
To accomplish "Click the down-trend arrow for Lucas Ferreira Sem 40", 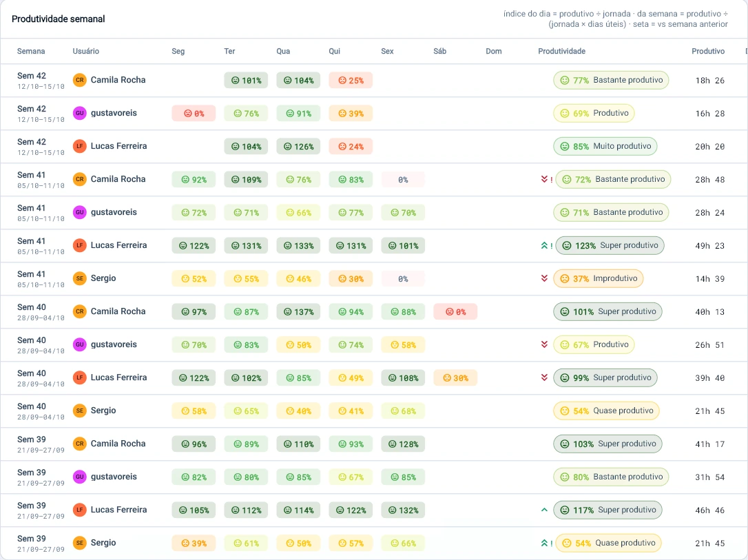I will (x=544, y=377).
